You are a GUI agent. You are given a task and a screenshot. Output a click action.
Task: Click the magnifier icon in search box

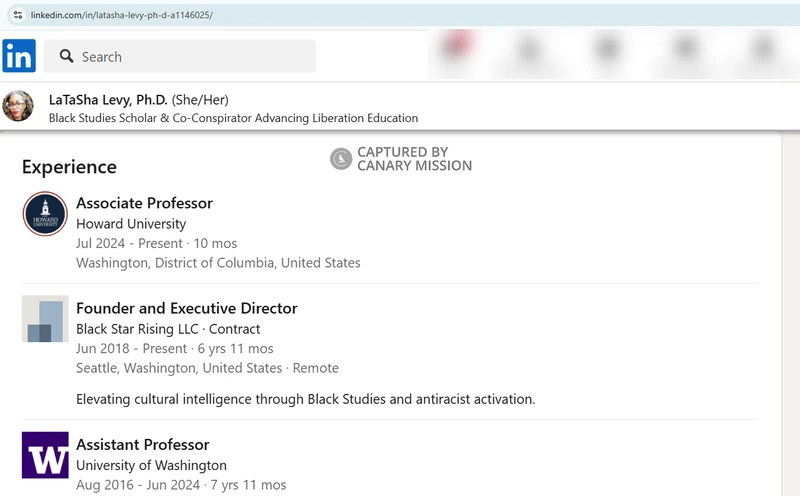(x=66, y=56)
